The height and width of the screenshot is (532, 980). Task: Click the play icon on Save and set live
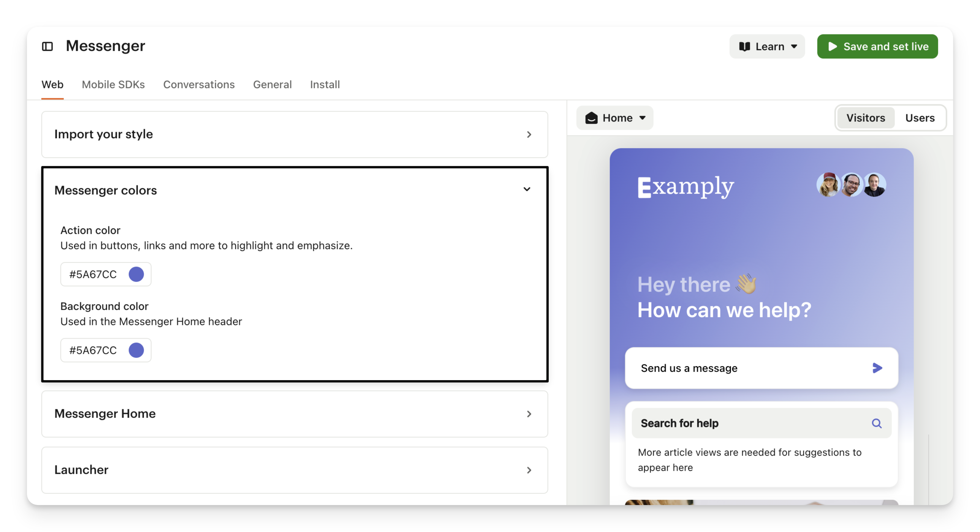(x=833, y=46)
